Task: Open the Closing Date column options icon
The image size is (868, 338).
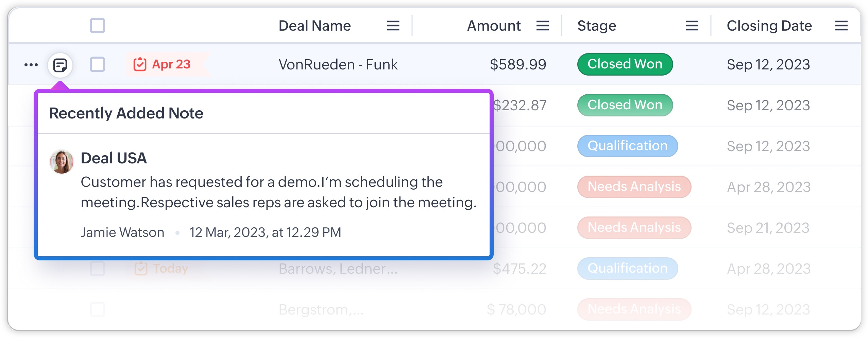Action: coord(841,26)
